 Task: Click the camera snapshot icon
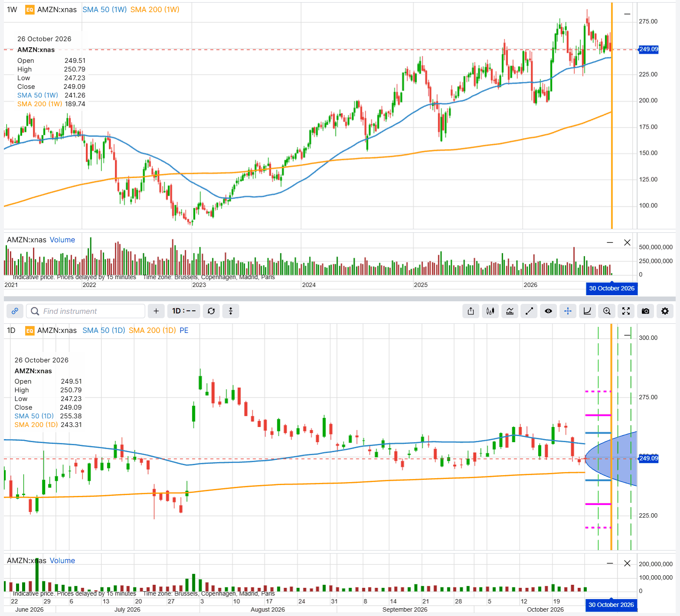645,311
